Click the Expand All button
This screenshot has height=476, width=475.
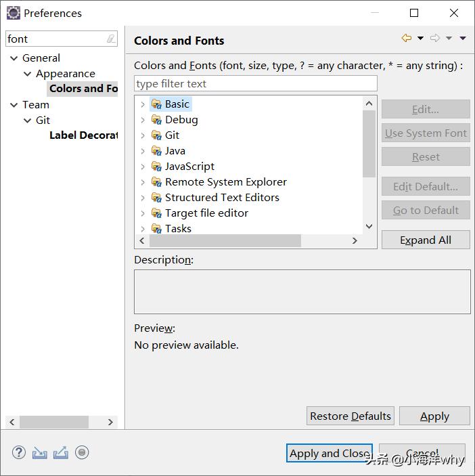tap(426, 240)
